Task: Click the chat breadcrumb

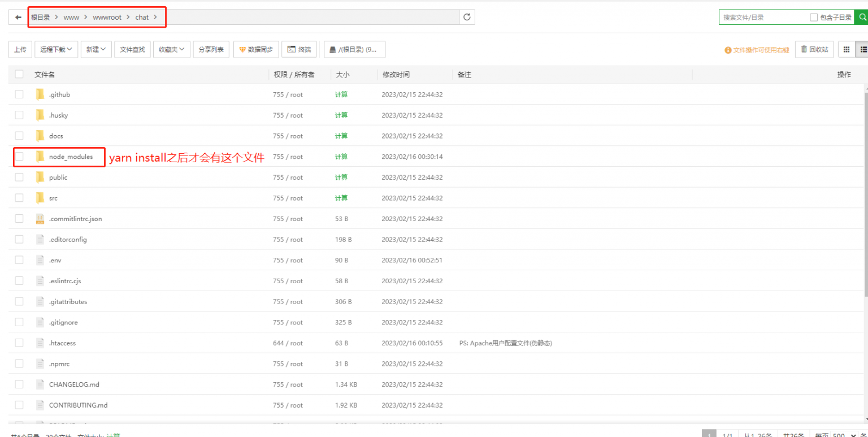Action: click(142, 17)
